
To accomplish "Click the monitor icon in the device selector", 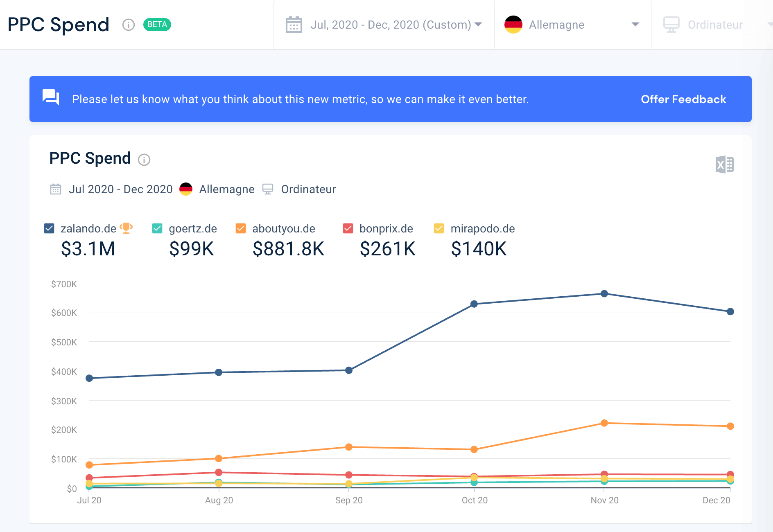I will point(671,25).
